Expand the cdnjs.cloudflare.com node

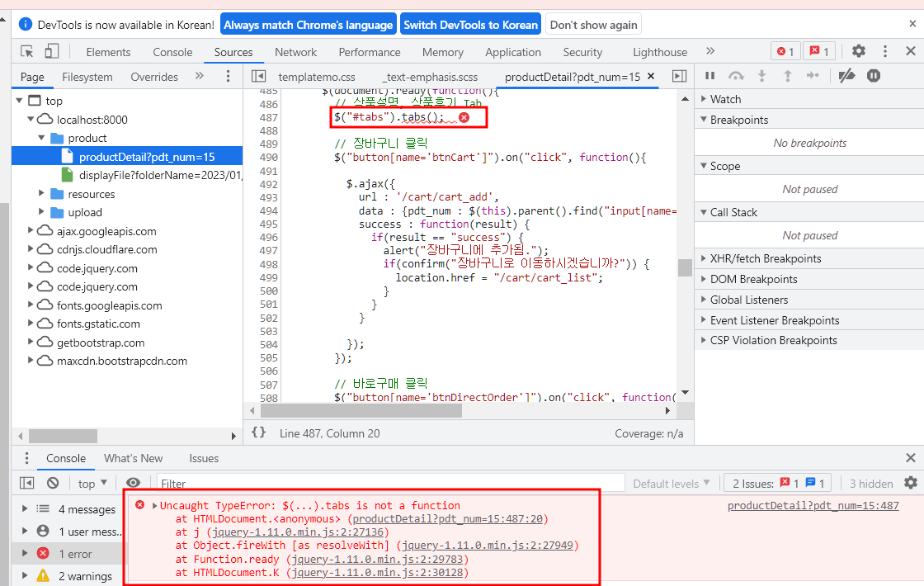[x=31, y=248]
